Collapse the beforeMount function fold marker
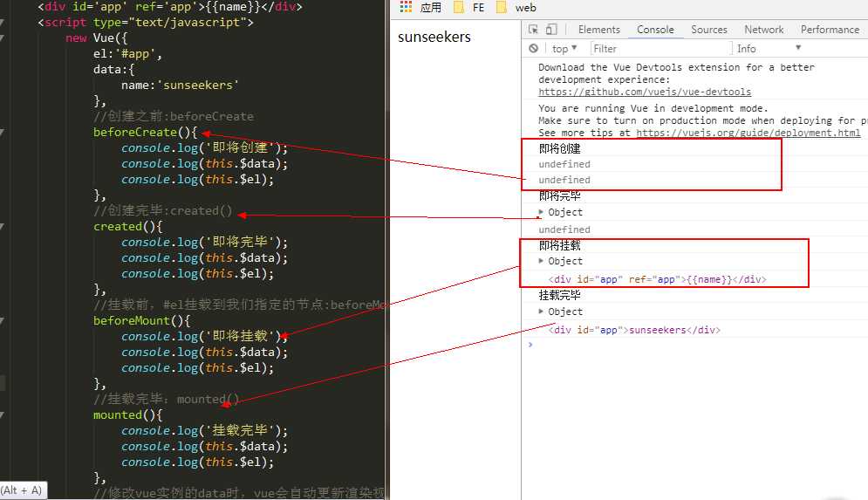The height and width of the screenshot is (500, 868). [3, 320]
